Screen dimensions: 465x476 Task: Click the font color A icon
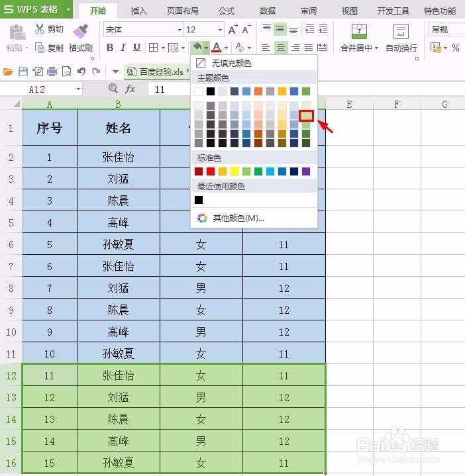coord(217,47)
